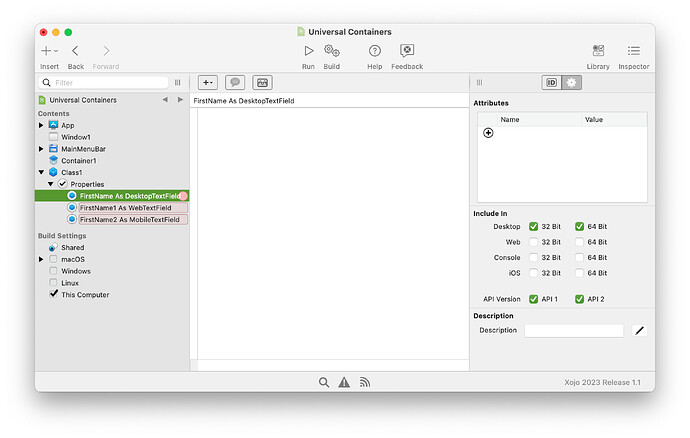The height and width of the screenshot is (438, 690).
Task: Toggle Desktop 32 Bit checkbox
Action: [x=533, y=226]
